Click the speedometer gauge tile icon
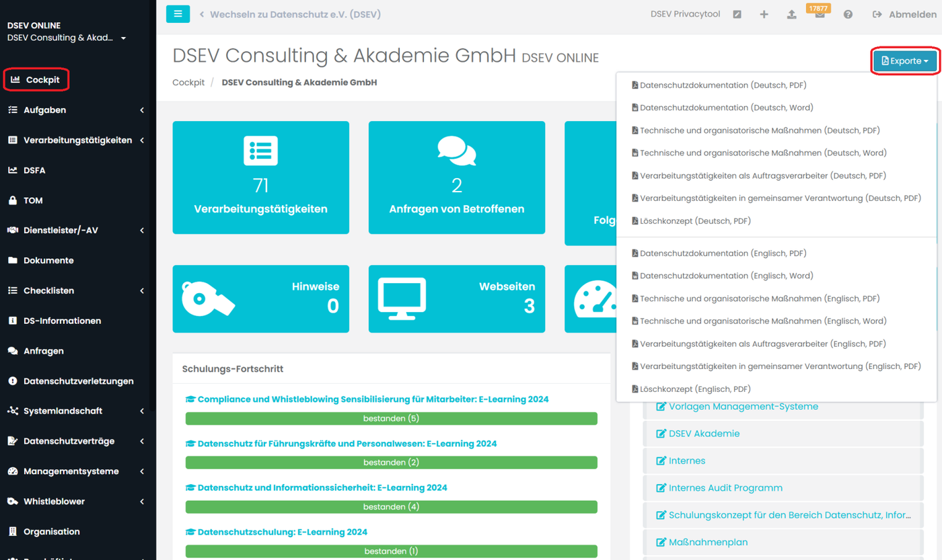This screenshot has height=560, width=942. [595, 298]
